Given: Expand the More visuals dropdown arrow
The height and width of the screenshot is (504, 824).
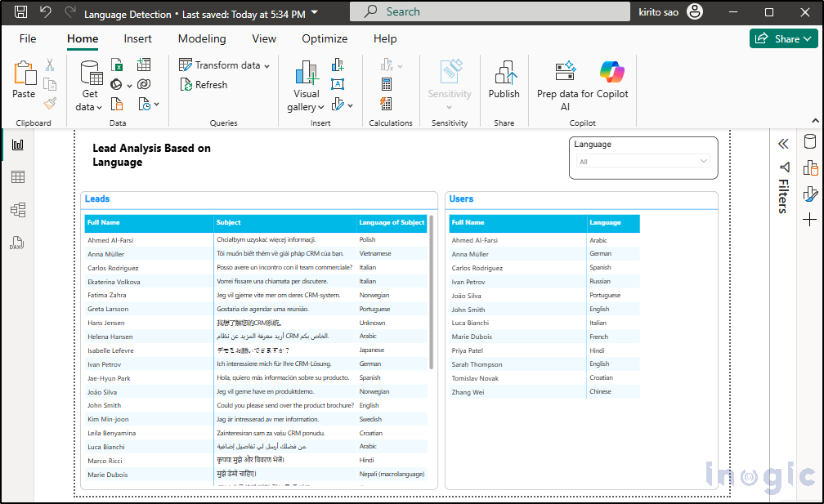Looking at the screenshot, I should point(351,105).
